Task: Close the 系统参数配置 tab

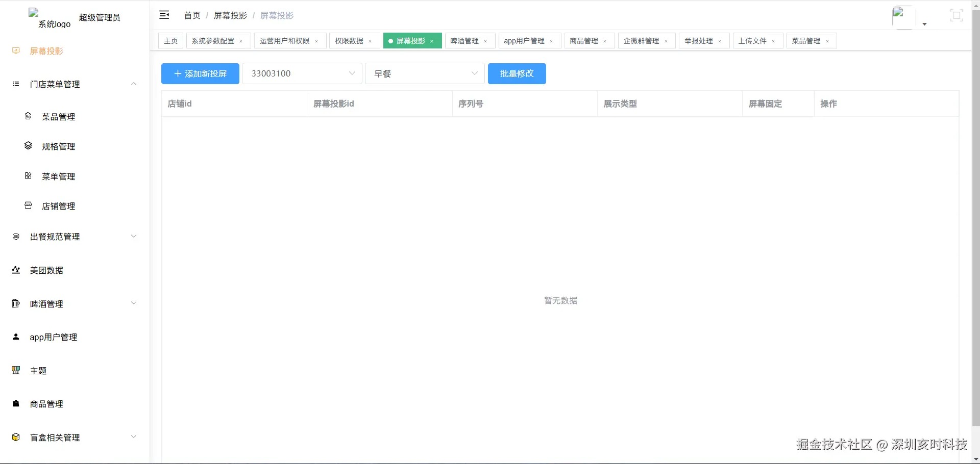Action: 241,41
